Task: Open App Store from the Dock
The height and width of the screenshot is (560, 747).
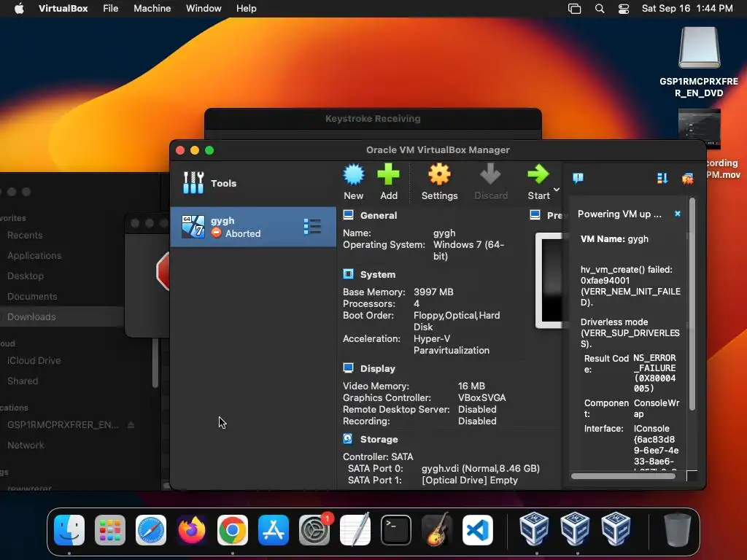Action: pos(274,530)
